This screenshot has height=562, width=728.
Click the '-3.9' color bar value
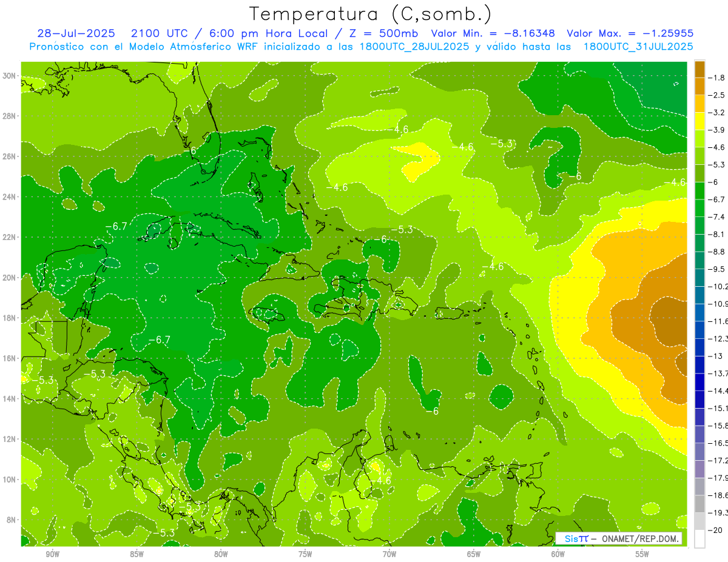[717, 130]
